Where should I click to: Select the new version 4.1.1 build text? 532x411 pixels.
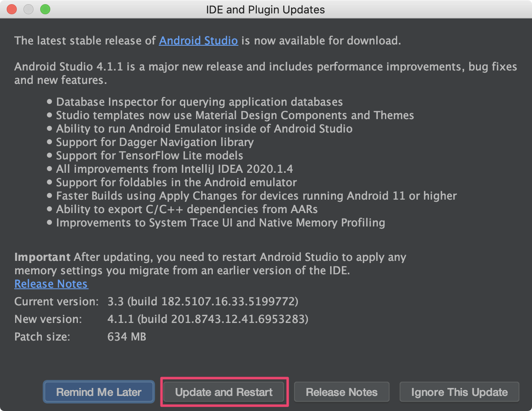click(x=208, y=319)
